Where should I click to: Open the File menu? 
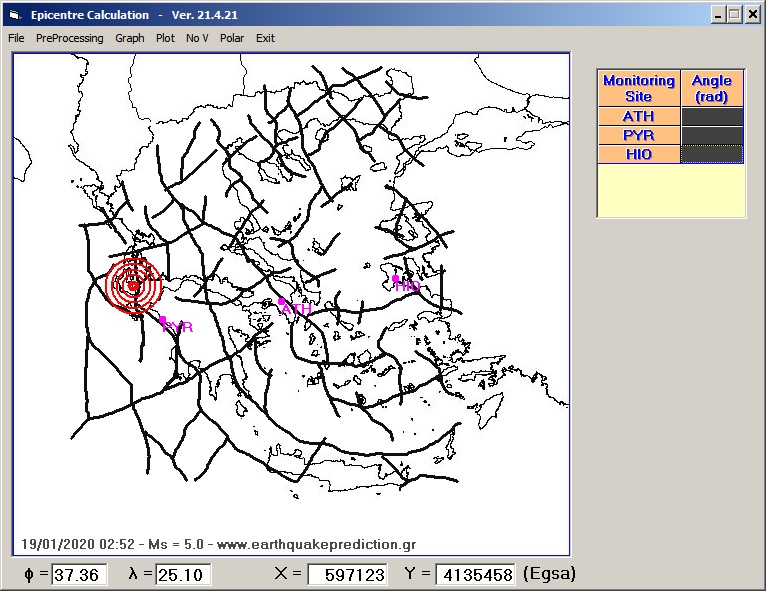16,38
